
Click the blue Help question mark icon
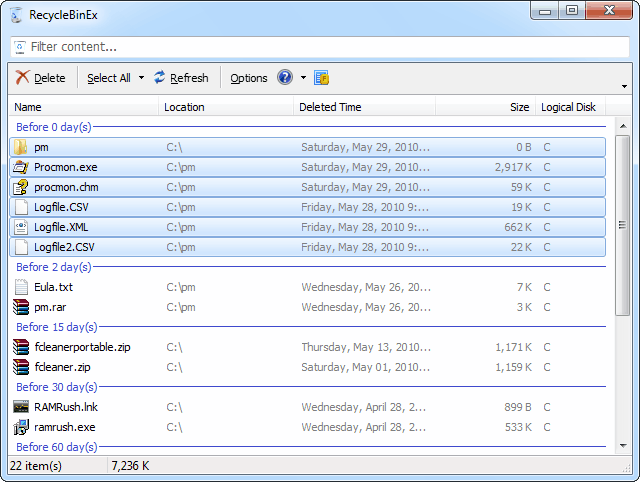(285, 78)
